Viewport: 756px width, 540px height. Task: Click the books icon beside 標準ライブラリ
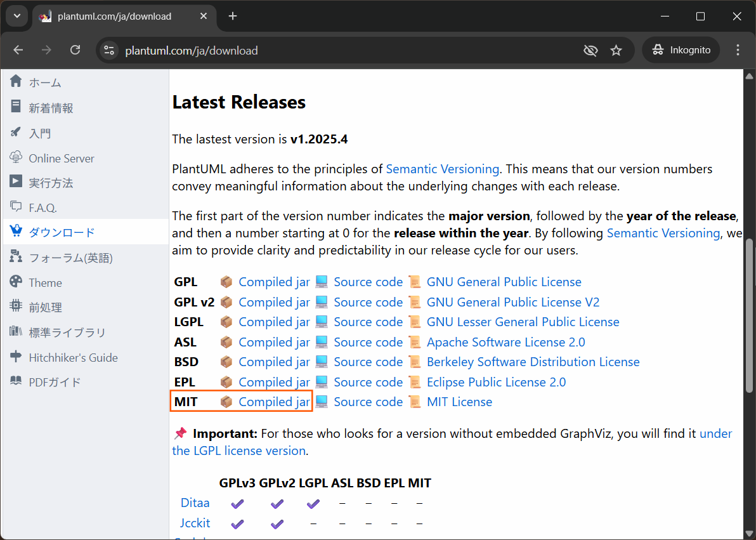16,331
